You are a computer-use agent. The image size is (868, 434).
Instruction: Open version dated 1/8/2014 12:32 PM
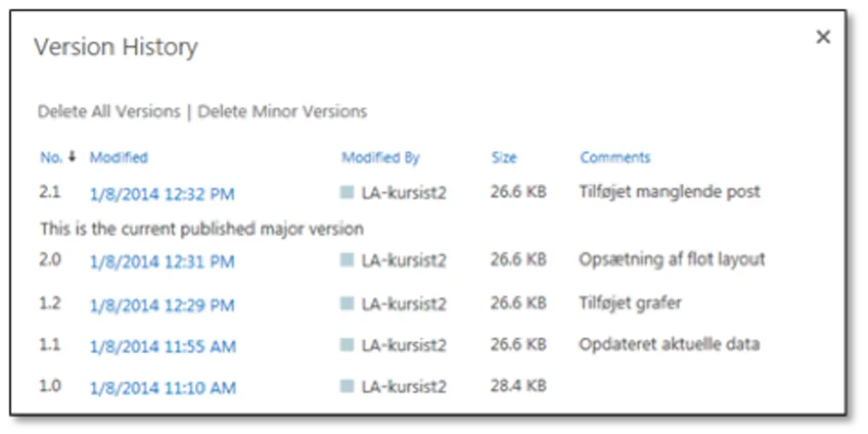click(162, 194)
